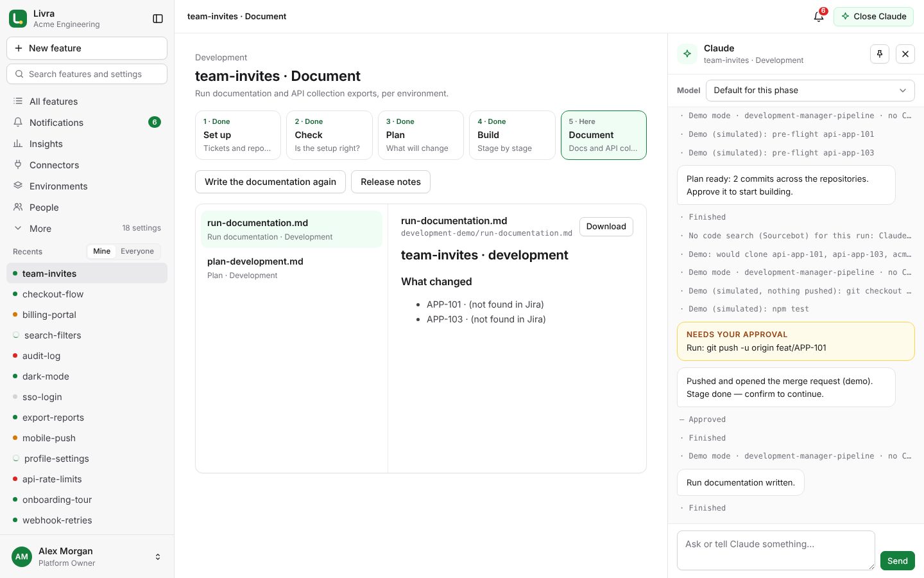Image resolution: width=924 pixels, height=578 pixels.
Task: Click the Livra logo icon
Action: [18, 19]
